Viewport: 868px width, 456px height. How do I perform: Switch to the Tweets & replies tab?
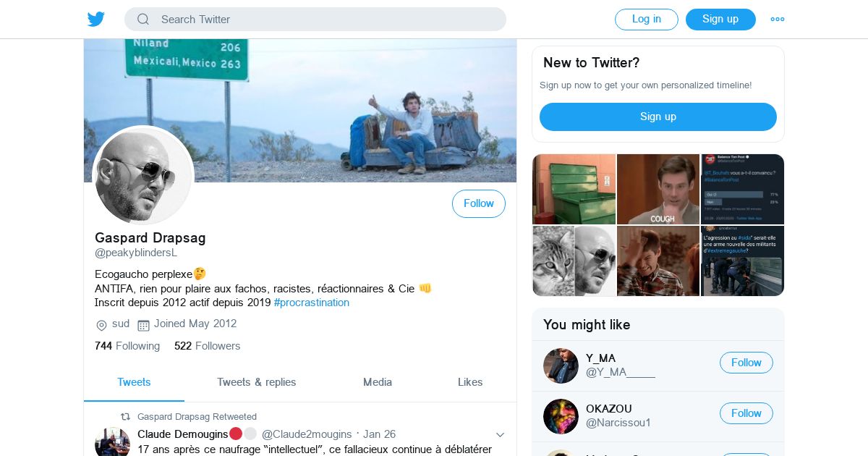pyautogui.click(x=257, y=382)
